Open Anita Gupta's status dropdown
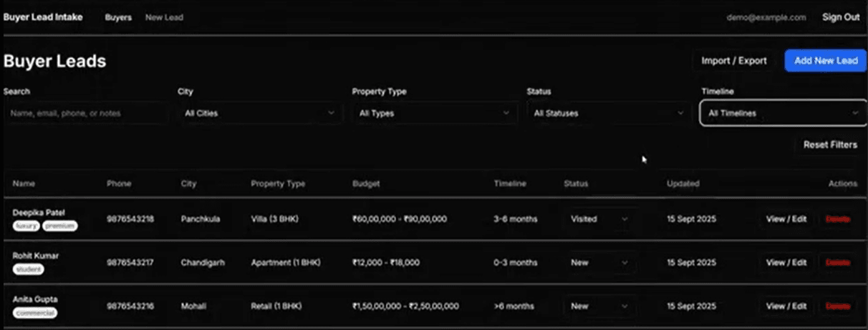This screenshot has height=330, width=868. [x=599, y=306]
